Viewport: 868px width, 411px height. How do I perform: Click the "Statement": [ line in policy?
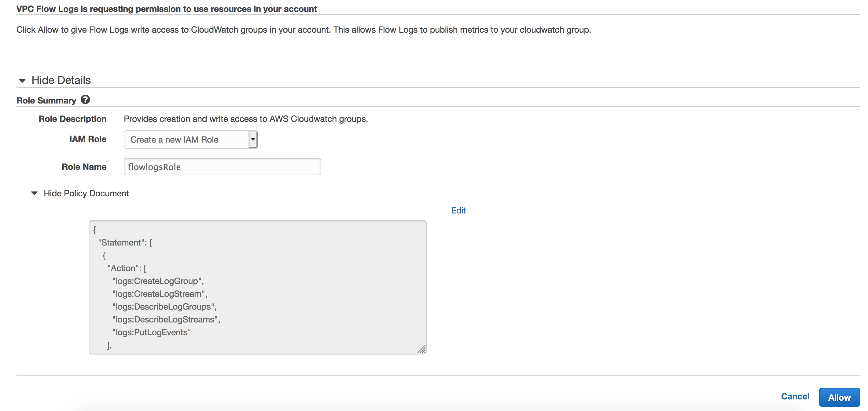(125, 242)
